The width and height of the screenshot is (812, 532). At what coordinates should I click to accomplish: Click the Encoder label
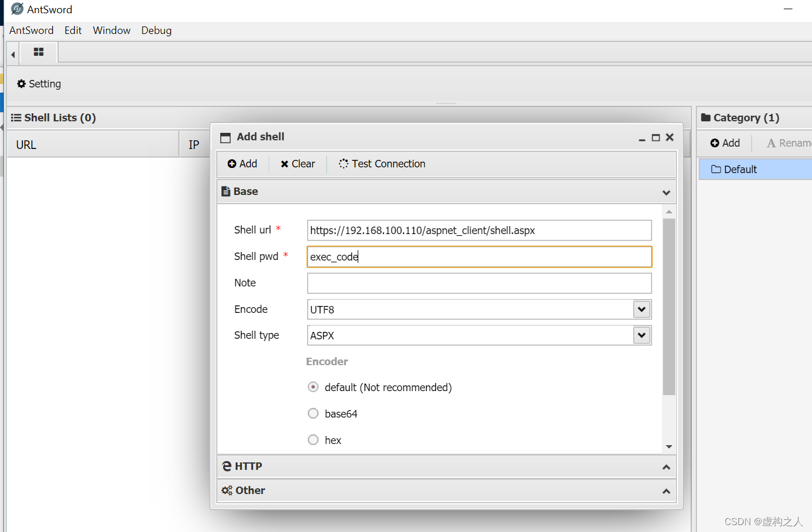(327, 362)
